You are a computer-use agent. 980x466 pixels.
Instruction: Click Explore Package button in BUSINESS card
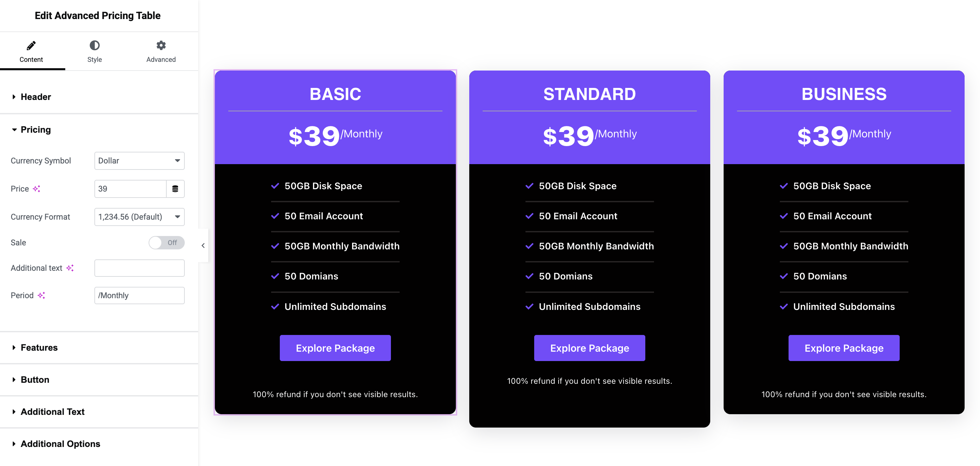coord(844,348)
